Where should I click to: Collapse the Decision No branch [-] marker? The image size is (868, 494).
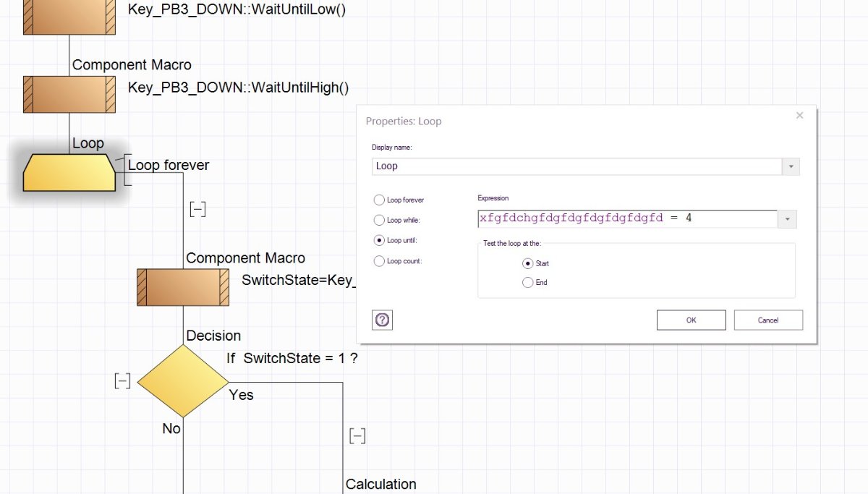point(122,381)
